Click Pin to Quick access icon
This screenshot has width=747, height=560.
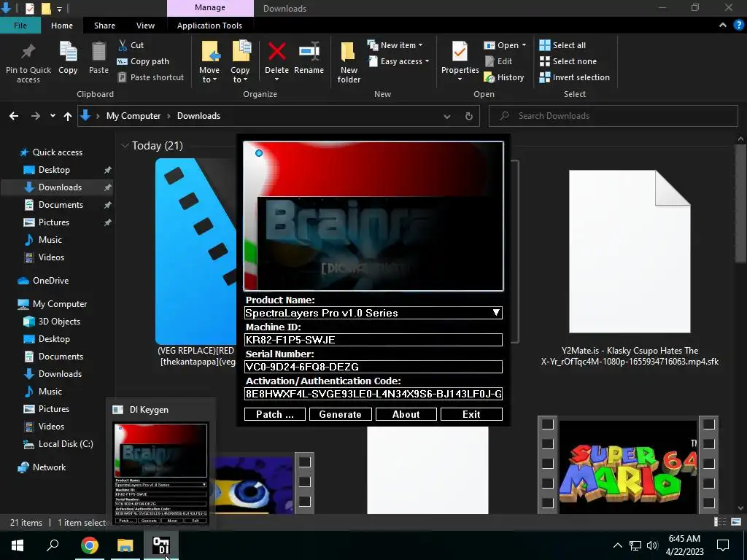pyautogui.click(x=28, y=52)
